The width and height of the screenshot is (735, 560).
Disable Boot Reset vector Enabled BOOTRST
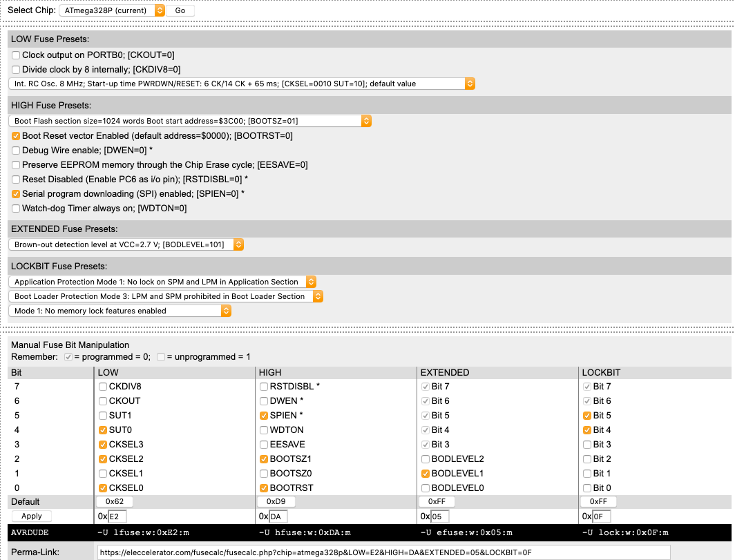[x=15, y=136]
